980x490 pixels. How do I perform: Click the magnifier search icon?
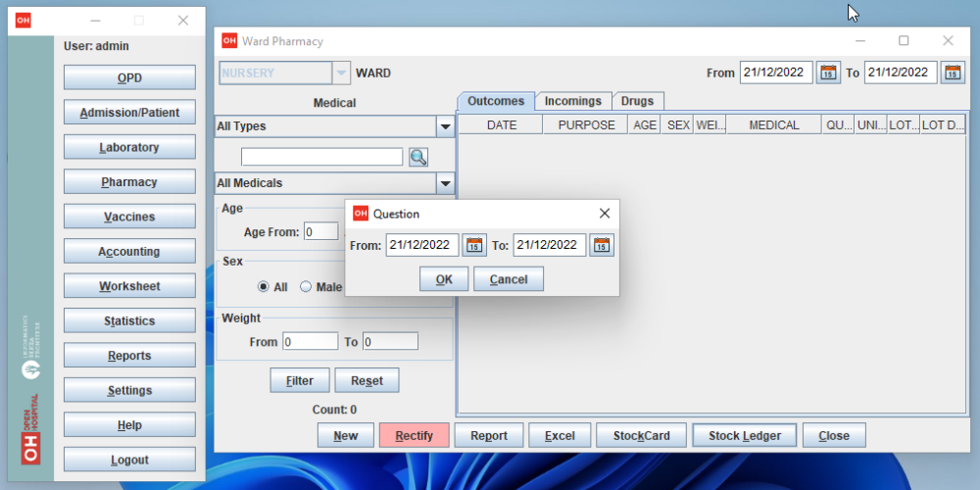coord(418,157)
